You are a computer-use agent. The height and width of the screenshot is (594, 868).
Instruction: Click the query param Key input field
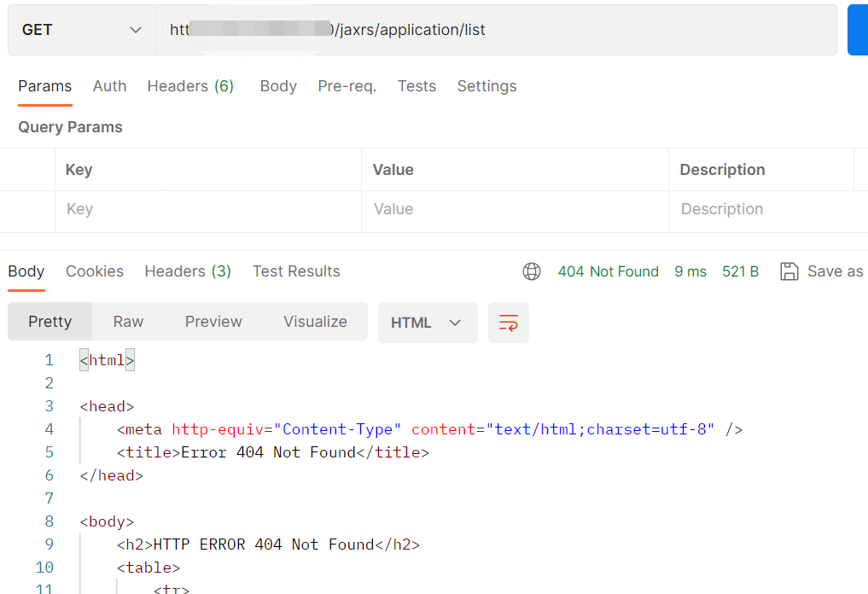(x=207, y=209)
